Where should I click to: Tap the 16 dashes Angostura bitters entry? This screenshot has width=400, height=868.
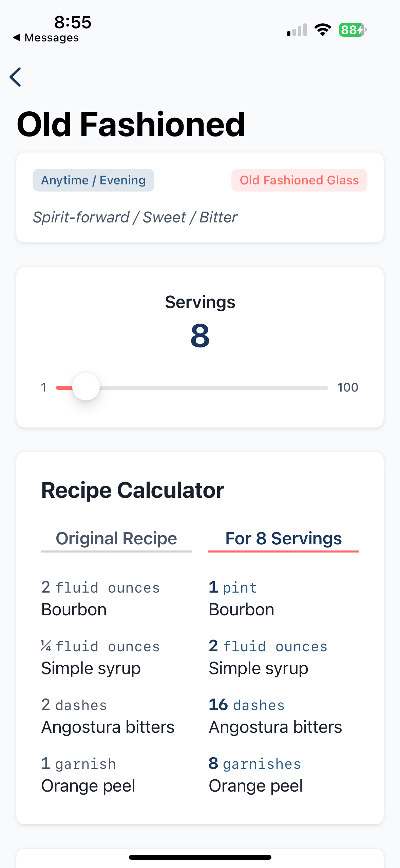click(275, 716)
